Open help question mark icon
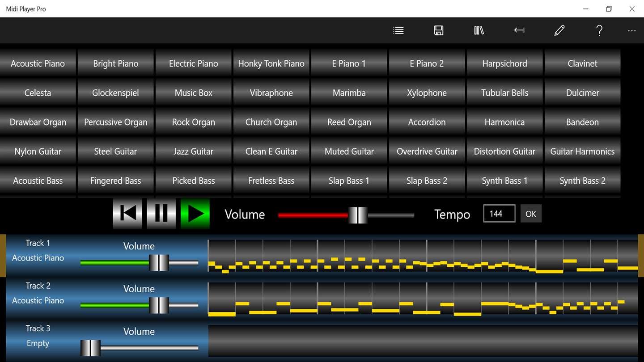The width and height of the screenshot is (644, 362). [x=599, y=30]
